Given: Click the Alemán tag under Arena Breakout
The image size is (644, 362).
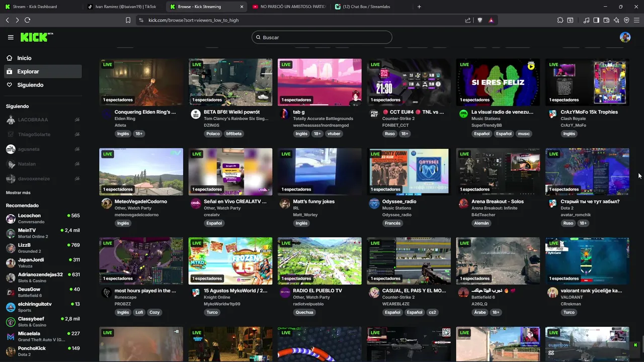Looking at the screenshot, I should click(x=481, y=223).
